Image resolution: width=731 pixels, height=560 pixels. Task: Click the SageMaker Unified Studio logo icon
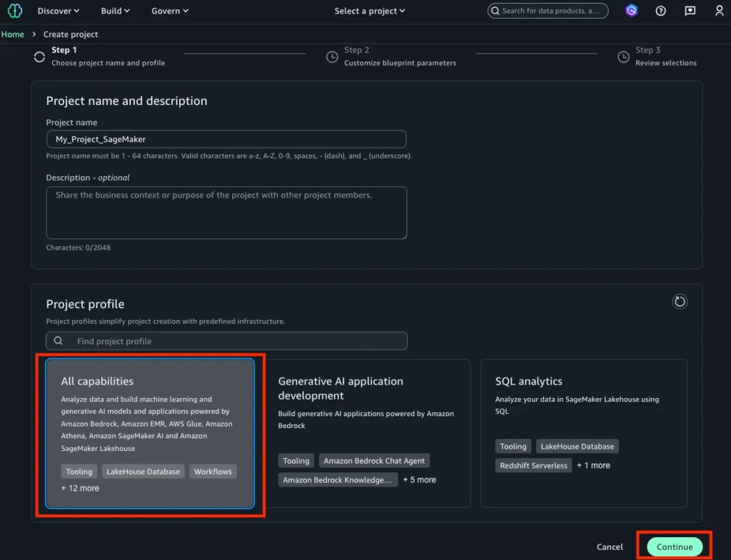tap(15, 11)
